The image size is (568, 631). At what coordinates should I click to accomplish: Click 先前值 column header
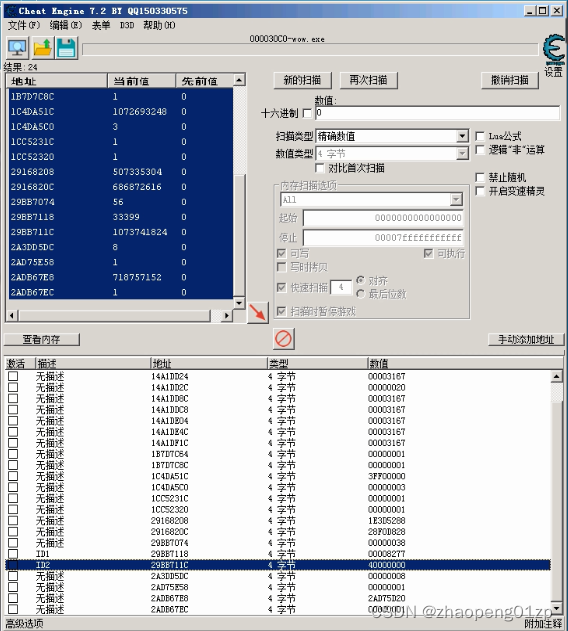click(x=204, y=81)
